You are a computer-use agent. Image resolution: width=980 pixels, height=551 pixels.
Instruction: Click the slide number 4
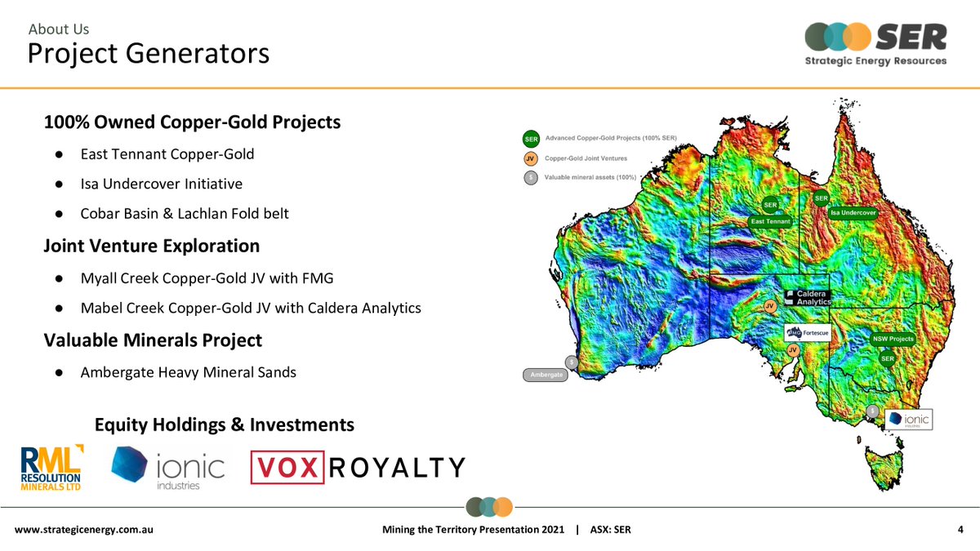click(960, 530)
